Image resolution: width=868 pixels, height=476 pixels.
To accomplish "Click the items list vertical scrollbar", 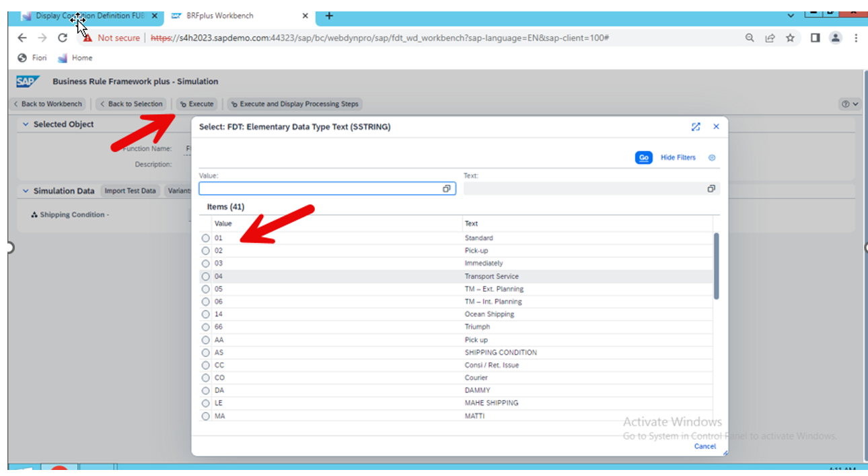I will point(716,266).
